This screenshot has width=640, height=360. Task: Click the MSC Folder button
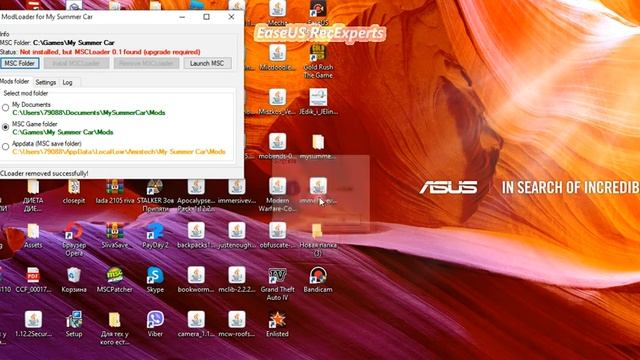tap(20, 63)
